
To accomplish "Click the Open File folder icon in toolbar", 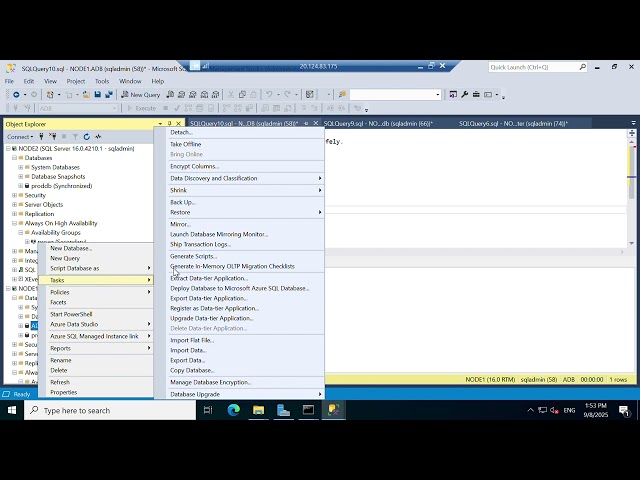I will pos(86,95).
